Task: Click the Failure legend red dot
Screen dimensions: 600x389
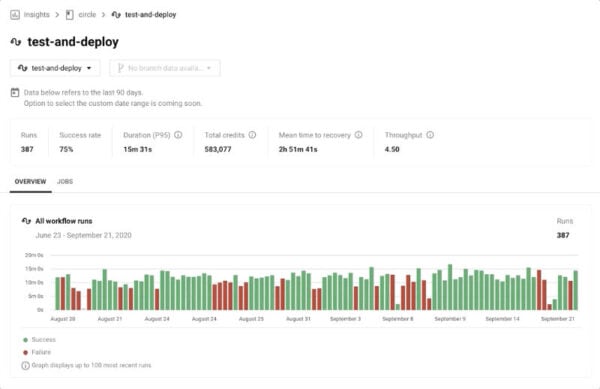Action: point(26,353)
